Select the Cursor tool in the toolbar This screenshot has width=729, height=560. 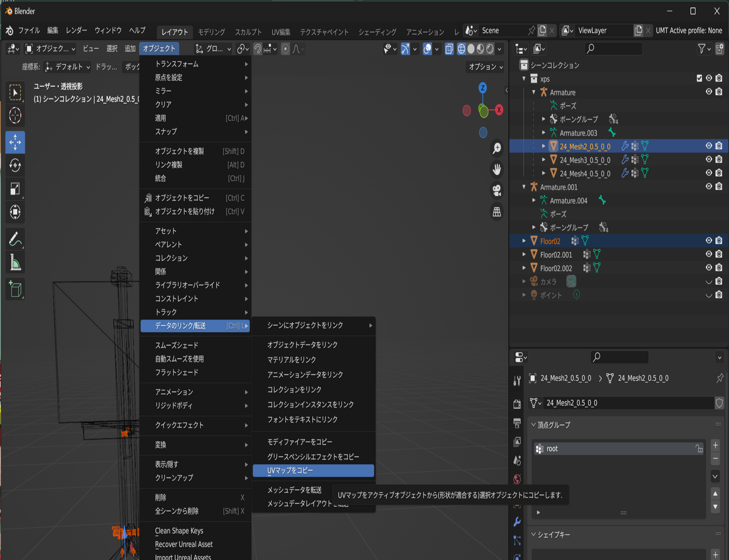pyautogui.click(x=15, y=115)
